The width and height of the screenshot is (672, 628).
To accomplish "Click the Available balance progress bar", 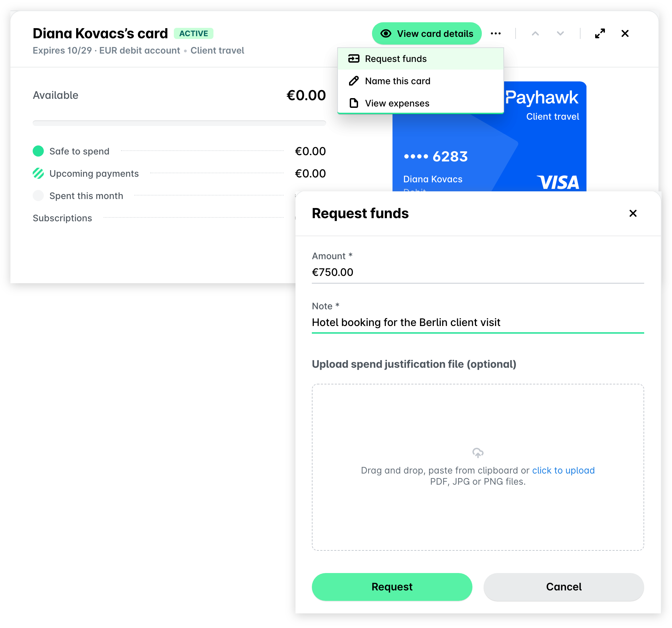I will click(179, 123).
